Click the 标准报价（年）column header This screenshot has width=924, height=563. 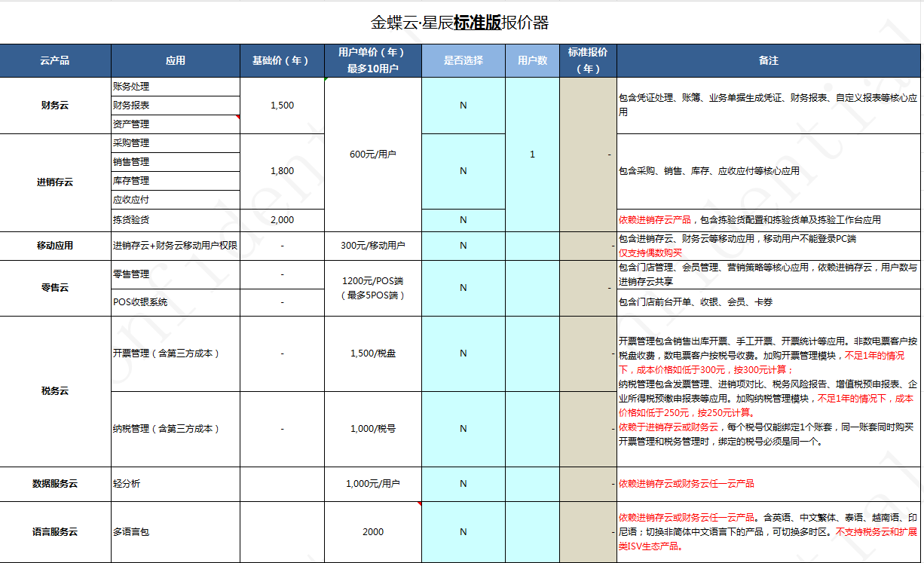(x=585, y=60)
